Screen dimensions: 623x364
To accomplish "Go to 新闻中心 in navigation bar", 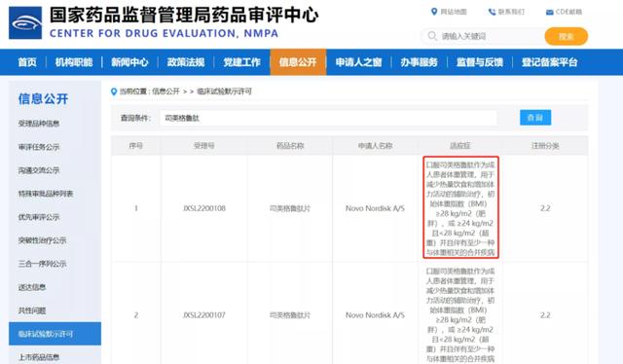I will click(129, 62).
